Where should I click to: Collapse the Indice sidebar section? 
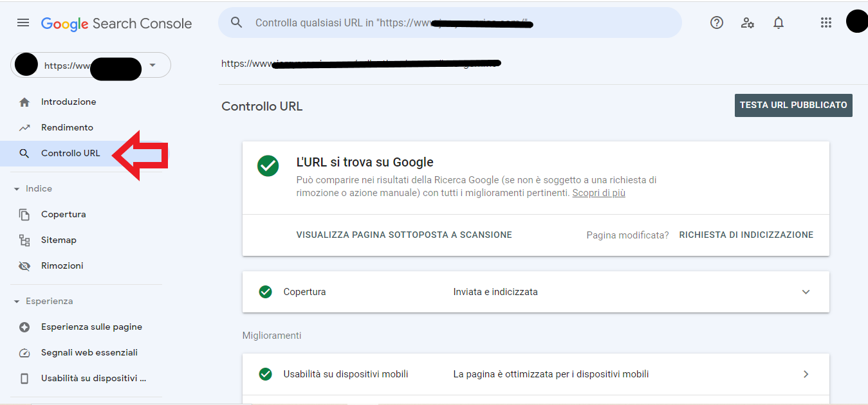click(17, 189)
